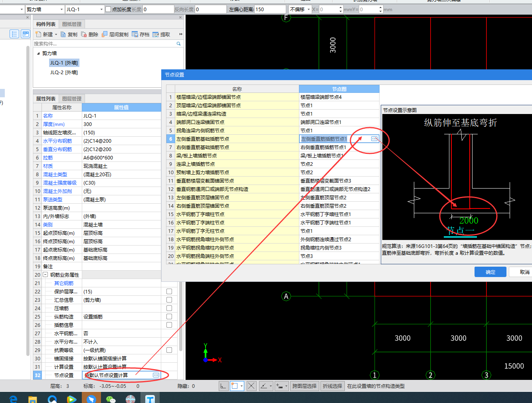532x403 pixels.
Task: Enable the 点加长度 checkbox
Action: [x=108, y=9]
